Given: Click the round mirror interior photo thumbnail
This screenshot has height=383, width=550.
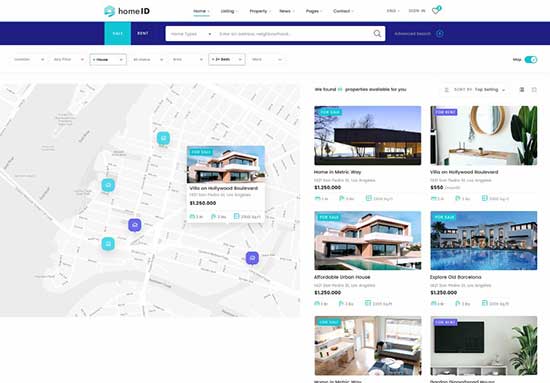Looking at the screenshot, I should point(484,135).
